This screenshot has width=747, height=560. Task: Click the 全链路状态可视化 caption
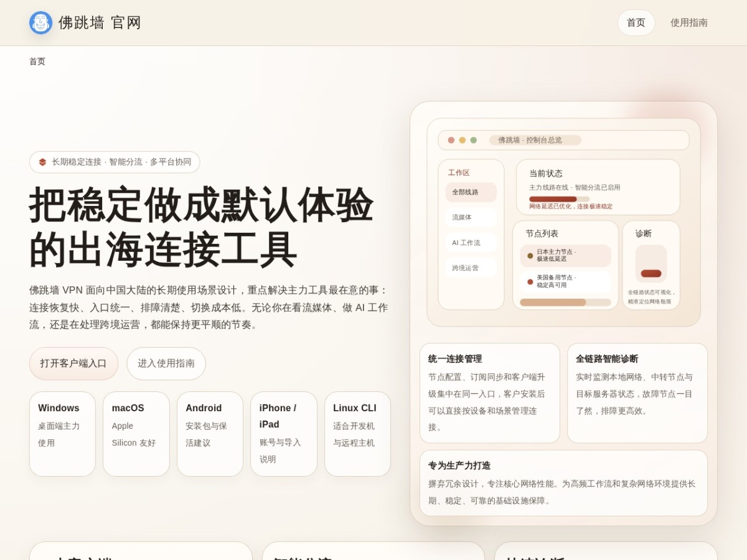(651, 297)
